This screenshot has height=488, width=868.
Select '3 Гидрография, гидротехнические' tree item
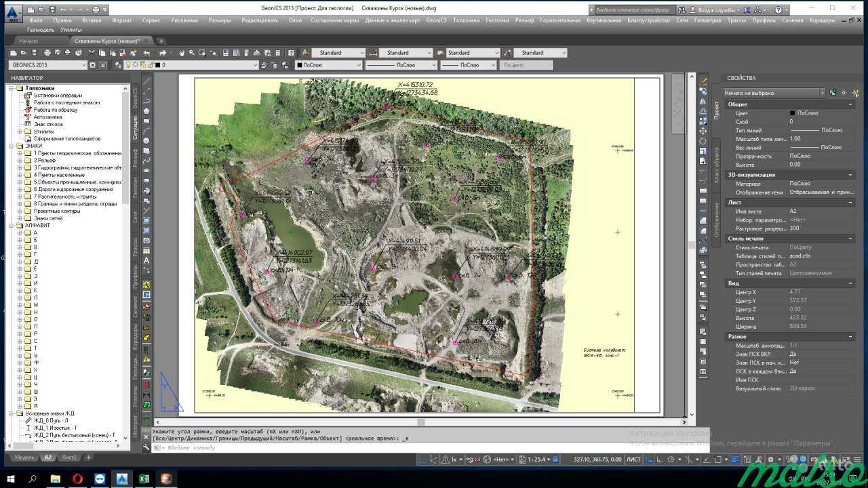[x=77, y=167]
